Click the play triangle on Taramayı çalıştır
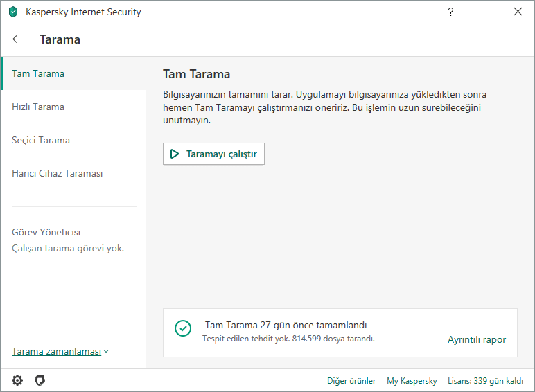The width and height of the screenshot is (535, 392). 175,154
